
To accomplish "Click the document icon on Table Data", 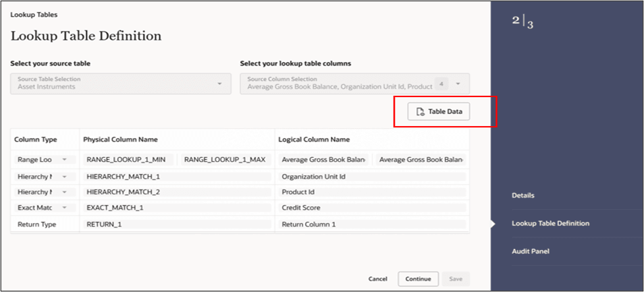I will [420, 112].
